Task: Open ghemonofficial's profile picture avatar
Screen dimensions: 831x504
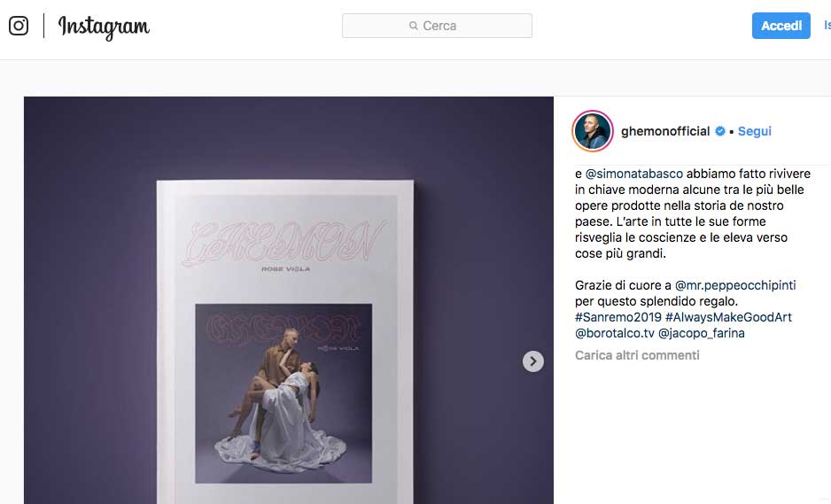Action: point(593,131)
